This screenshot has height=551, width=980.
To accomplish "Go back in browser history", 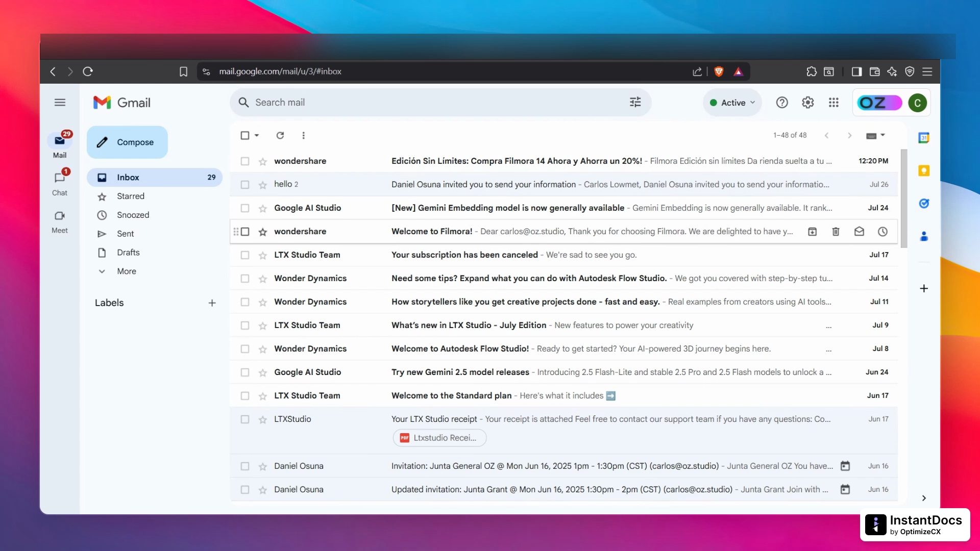I will (53, 71).
